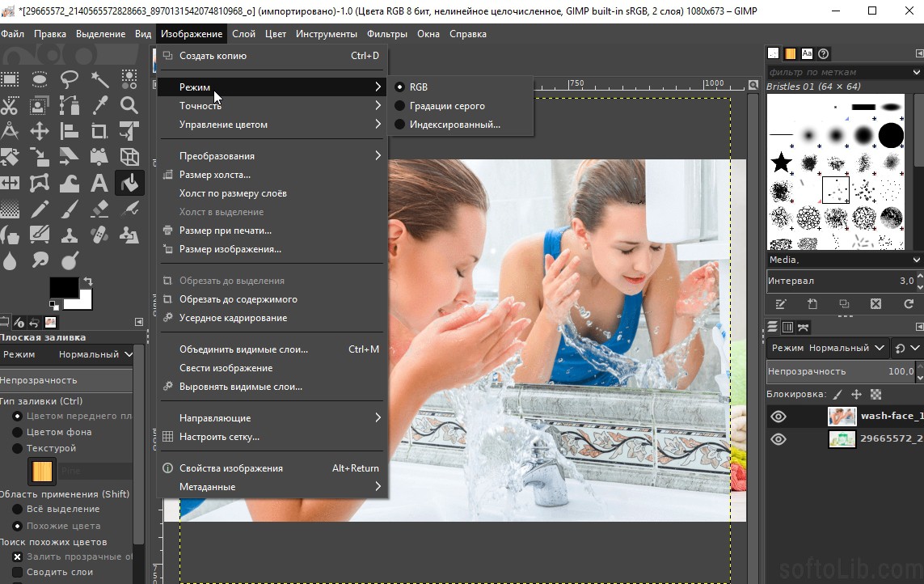
Task: Click the delete brush icon
Action: point(875,304)
